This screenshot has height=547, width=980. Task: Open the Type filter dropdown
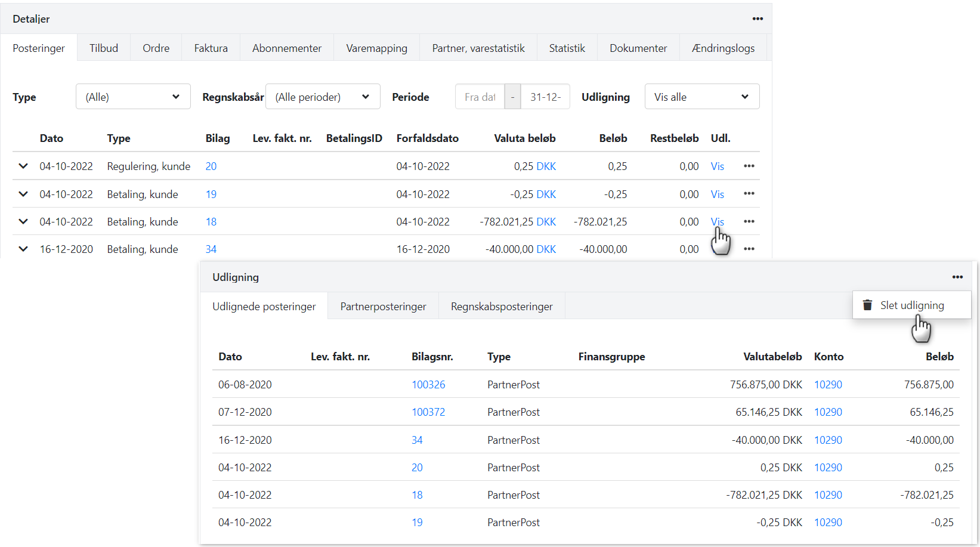[x=132, y=96]
